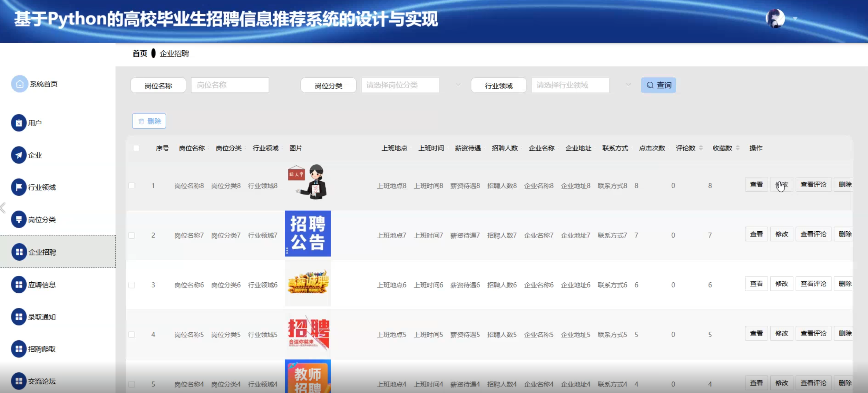This screenshot has height=393, width=868.
Task: Expand the dropdown arrow beside the avatar
Action: [x=795, y=19]
